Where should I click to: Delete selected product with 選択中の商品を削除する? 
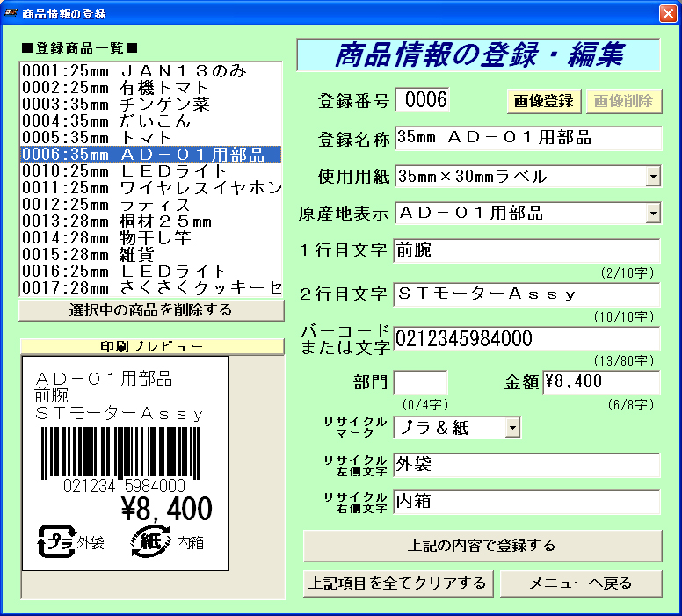coord(151,310)
